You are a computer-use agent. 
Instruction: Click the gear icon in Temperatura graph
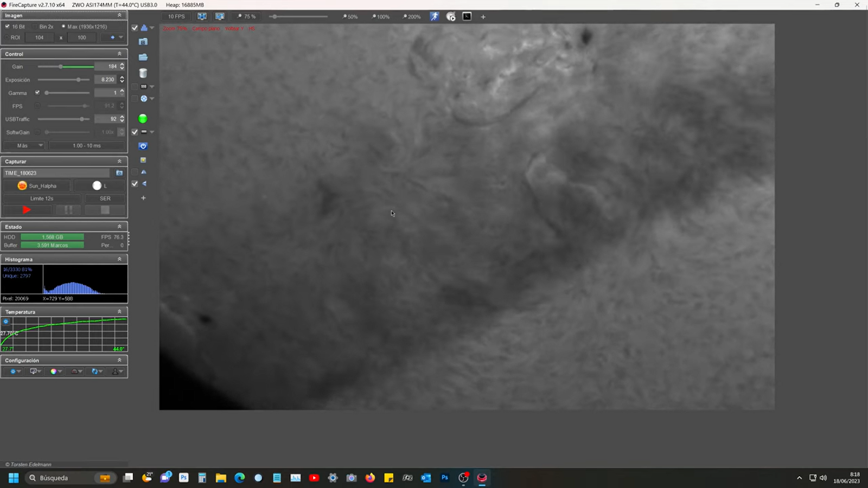[6, 322]
